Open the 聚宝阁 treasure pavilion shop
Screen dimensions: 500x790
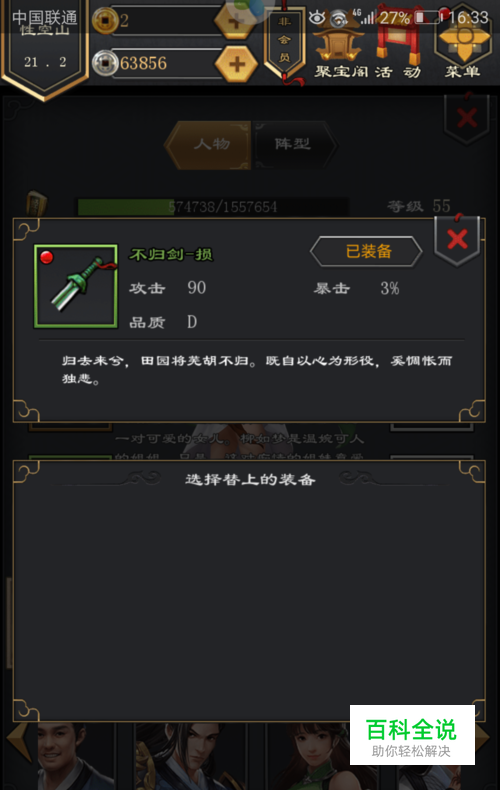(340, 53)
